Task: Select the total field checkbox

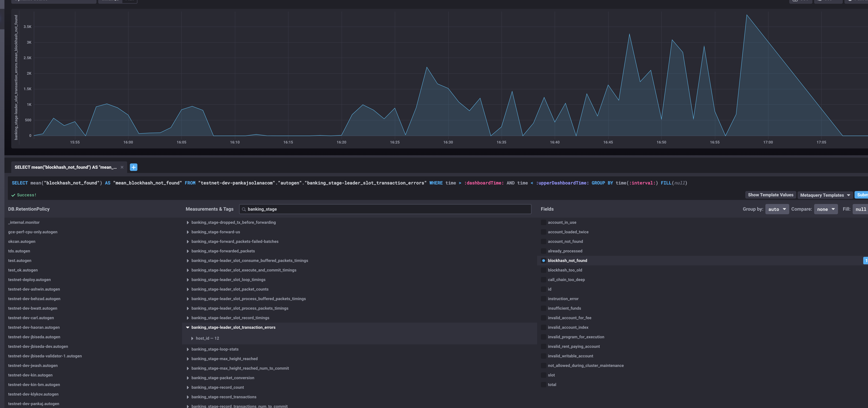Action: pyautogui.click(x=543, y=385)
